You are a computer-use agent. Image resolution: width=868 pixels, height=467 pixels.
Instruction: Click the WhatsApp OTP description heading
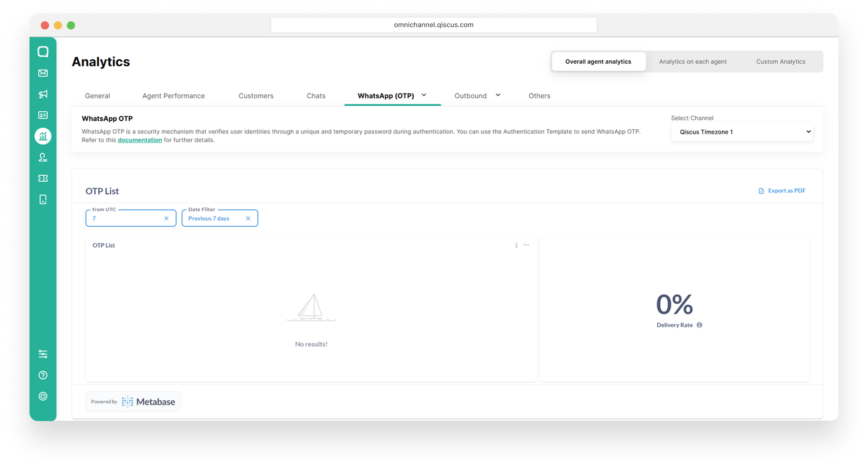point(107,118)
